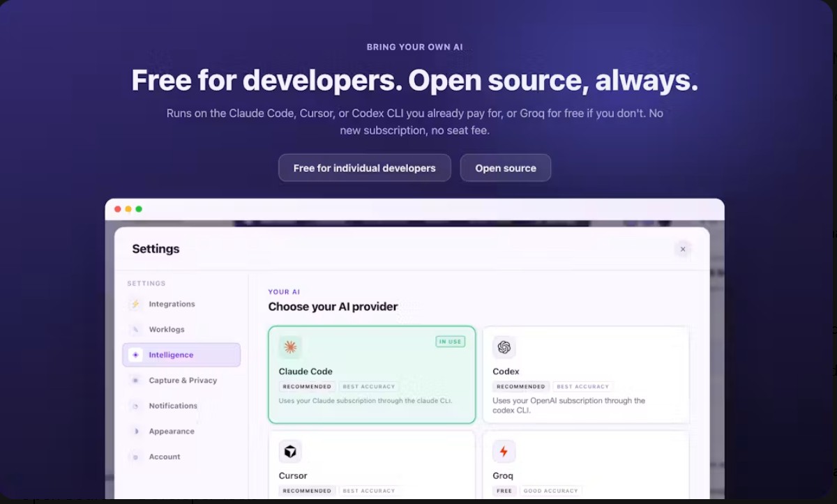Open Worklogs settings section
Image resolution: width=837 pixels, height=504 pixels.
tap(181, 329)
